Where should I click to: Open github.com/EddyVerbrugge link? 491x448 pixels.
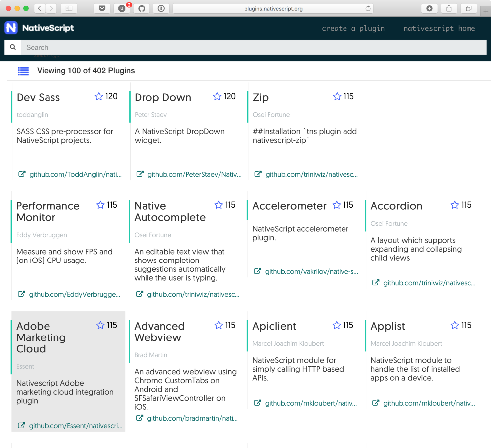click(x=74, y=294)
